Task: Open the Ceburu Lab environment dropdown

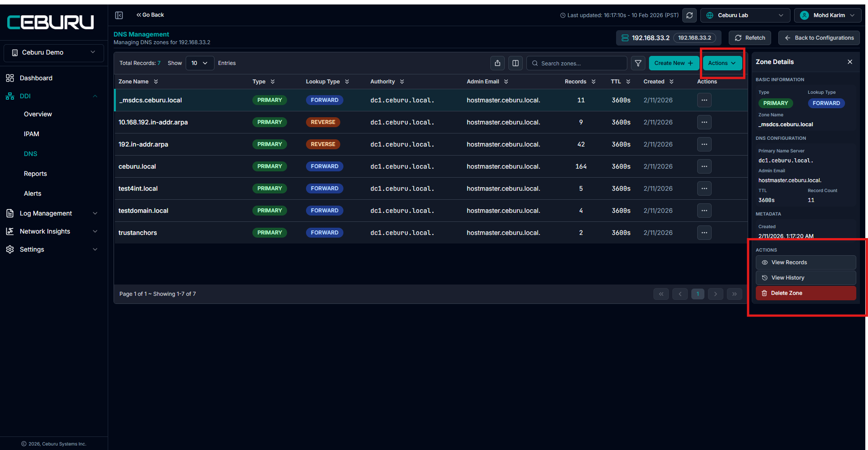Action: tap(745, 15)
